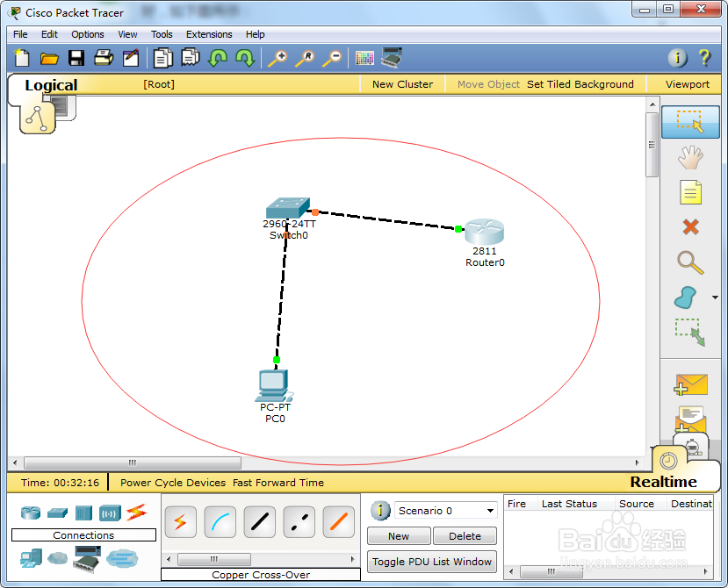Click the Add Simple PDU envelope icon
Screen dimensions: 728x588
tap(690, 384)
